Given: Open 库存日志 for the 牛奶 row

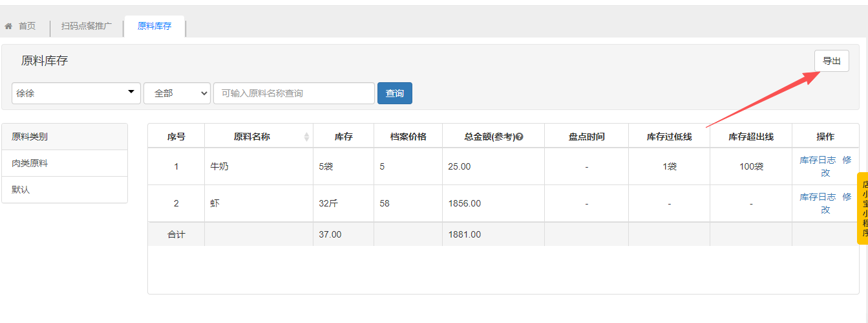Looking at the screenshot, I should (818, 160).
